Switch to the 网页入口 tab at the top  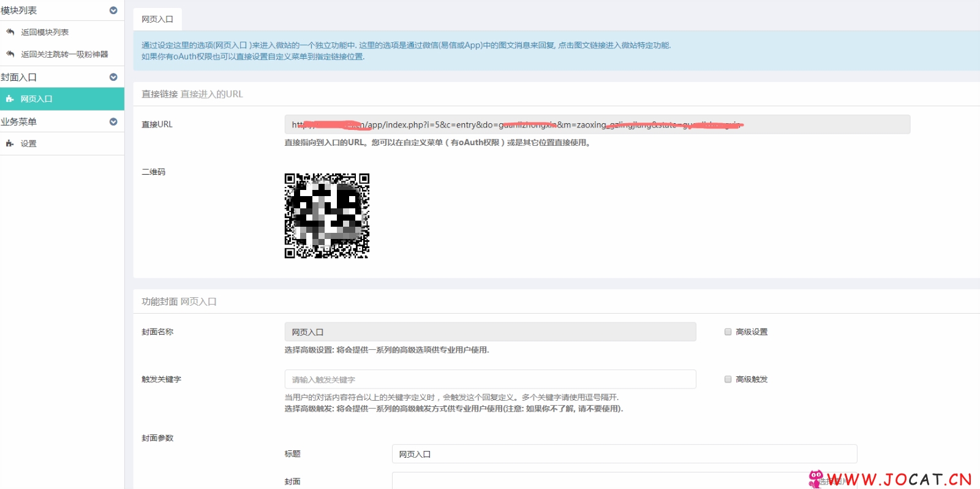pos(157,20)
